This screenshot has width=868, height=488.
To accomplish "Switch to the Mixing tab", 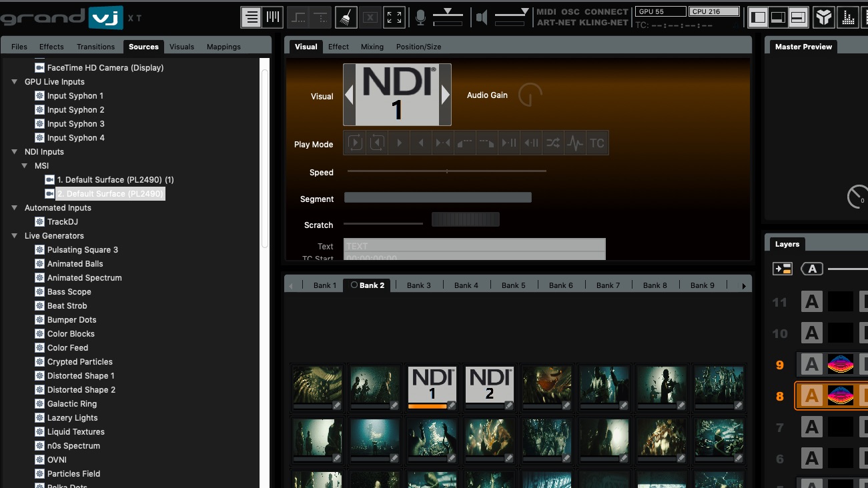I will (x=372, y=47).
